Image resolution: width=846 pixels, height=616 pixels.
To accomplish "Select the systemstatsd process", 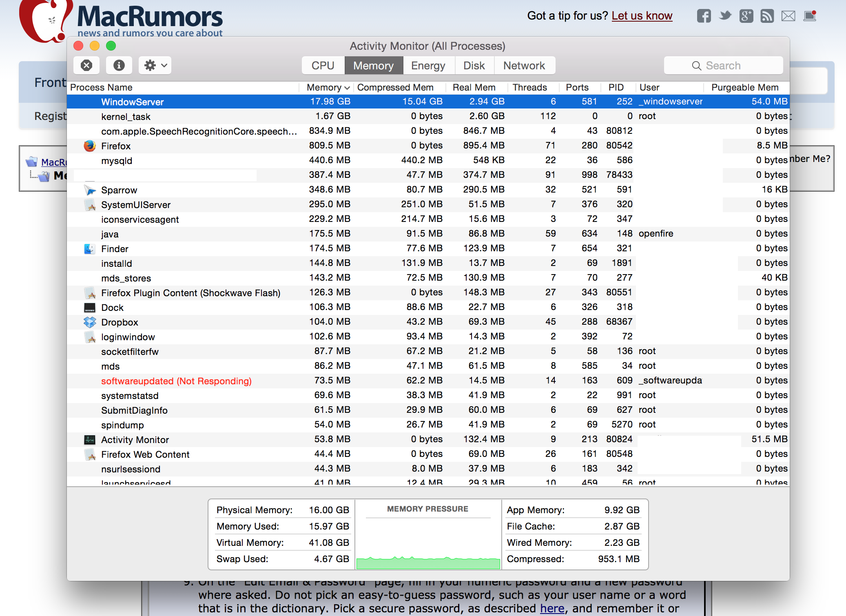I will point(428,395).
